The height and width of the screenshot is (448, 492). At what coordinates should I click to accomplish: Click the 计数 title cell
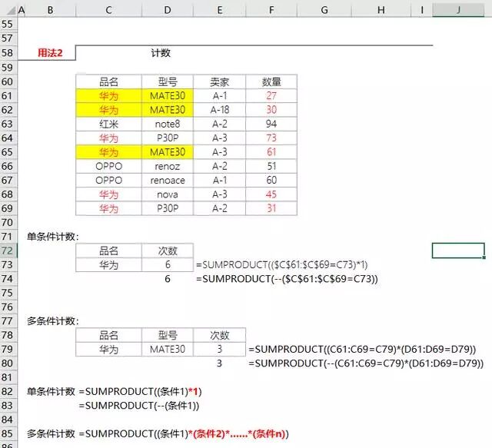[x=161, y=53]
